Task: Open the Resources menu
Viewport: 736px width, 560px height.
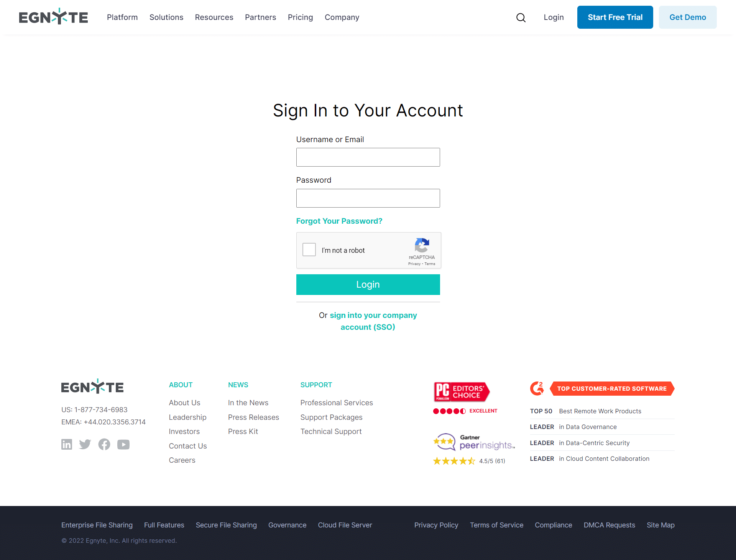Action: pos(214,17)
